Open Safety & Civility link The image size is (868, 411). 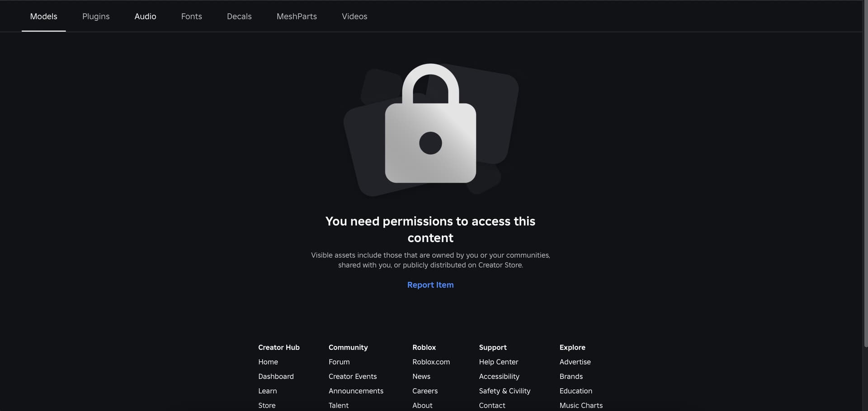pyautogui.click(x=505, y=391)
